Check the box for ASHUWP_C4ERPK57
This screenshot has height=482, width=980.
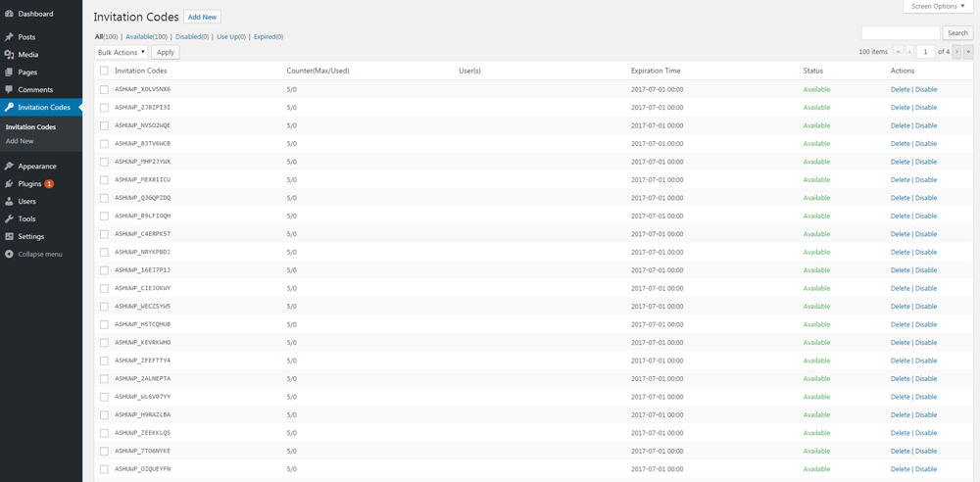(x=105, y=234)
